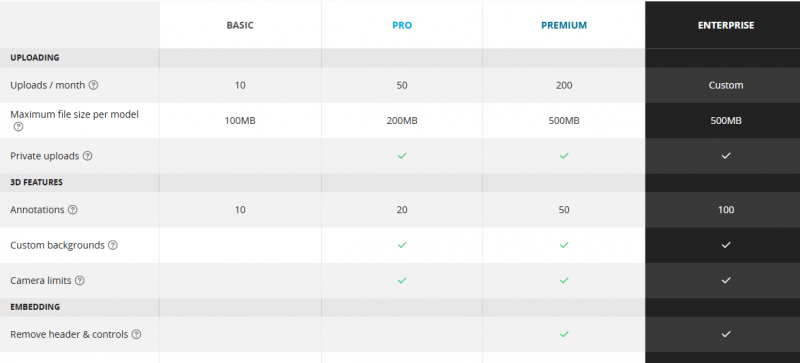Click the EMBEDDING section heading
The width and height of the screenshot is (800, 363).
tap(35, 307)
